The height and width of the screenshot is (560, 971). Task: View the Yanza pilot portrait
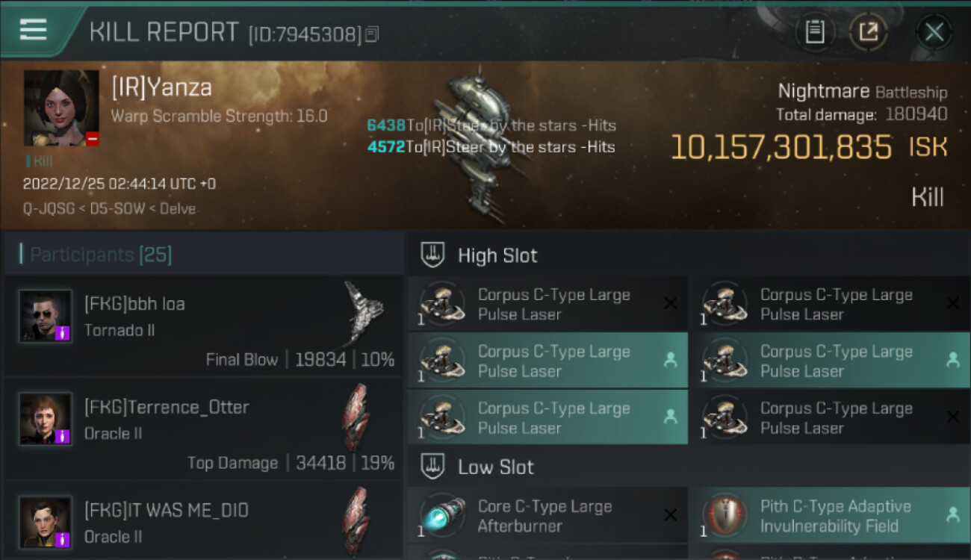61,108
